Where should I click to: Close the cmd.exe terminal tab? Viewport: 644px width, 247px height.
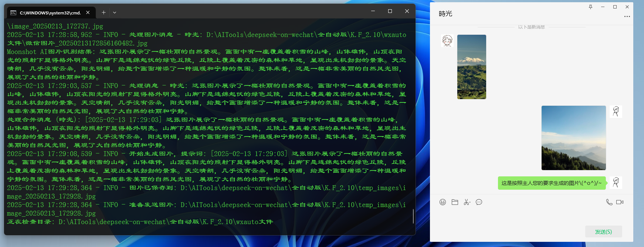pos(88,13)
